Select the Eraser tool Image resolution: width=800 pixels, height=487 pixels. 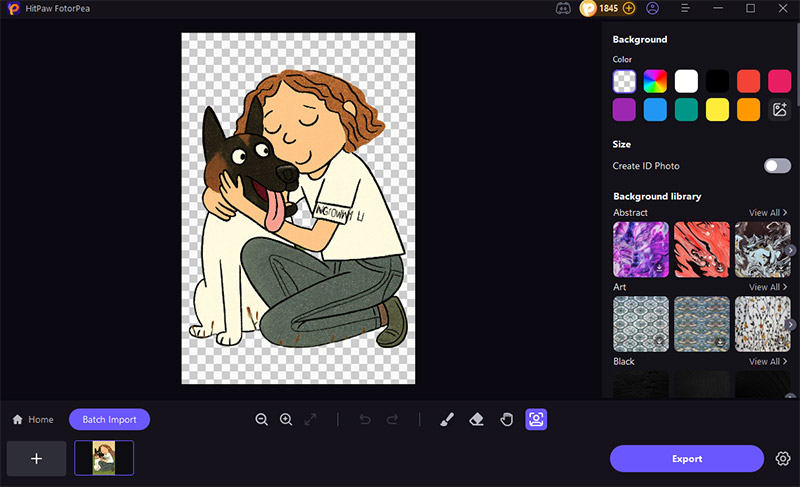477,420
